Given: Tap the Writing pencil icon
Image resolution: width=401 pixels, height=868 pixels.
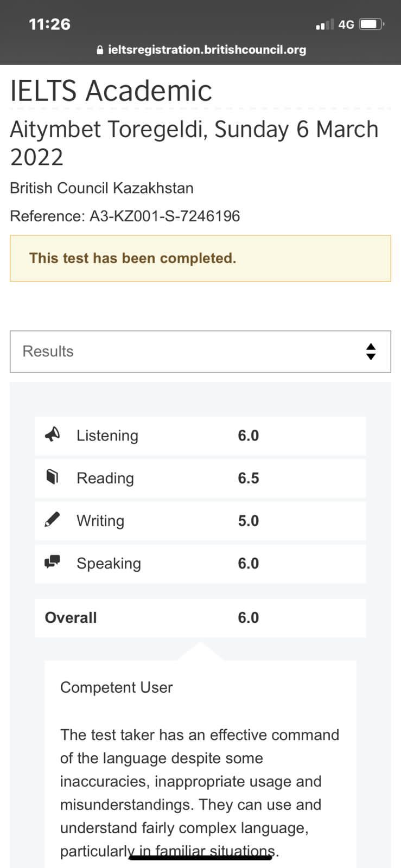Looking at the screenshot, I should click(52, 520).
